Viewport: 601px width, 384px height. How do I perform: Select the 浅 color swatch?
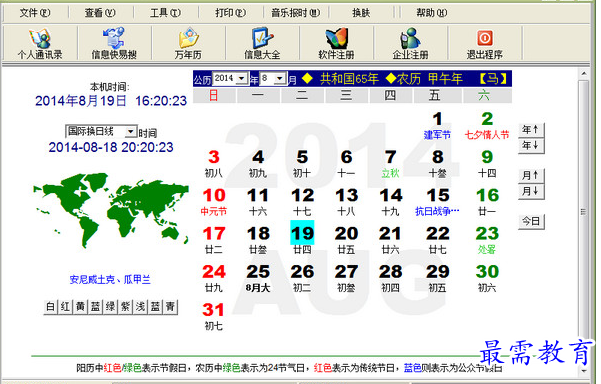(141, 307)
